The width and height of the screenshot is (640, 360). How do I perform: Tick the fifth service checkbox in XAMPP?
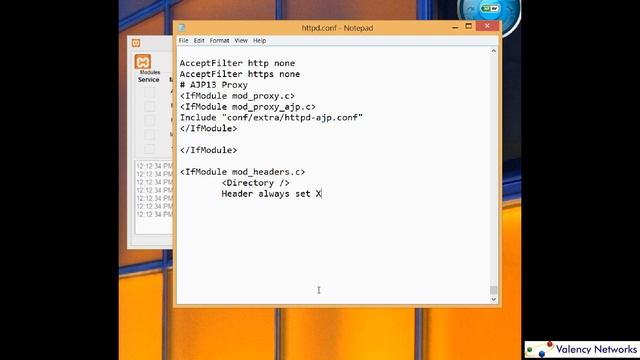pyautogui.click(x=149, y=148)
